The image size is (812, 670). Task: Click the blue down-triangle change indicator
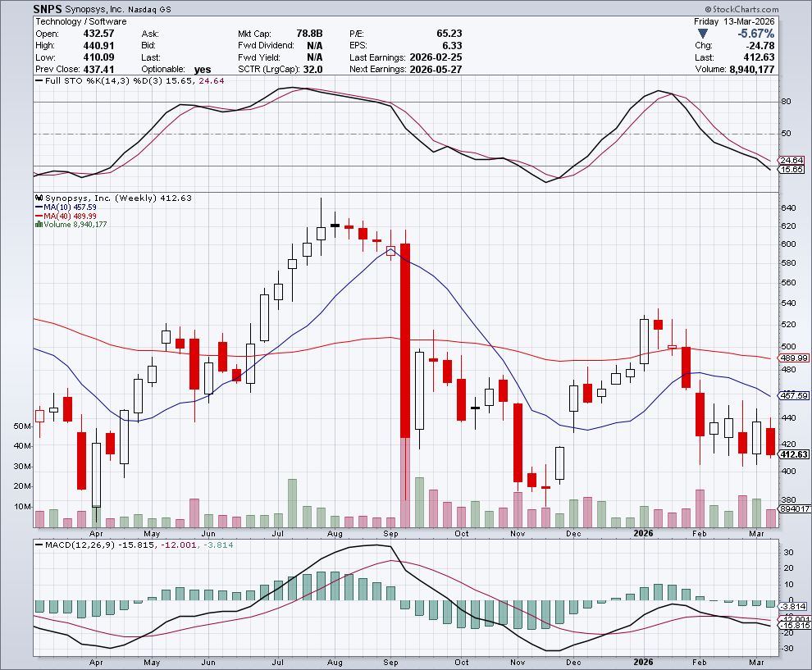click(x=702, y=34)
